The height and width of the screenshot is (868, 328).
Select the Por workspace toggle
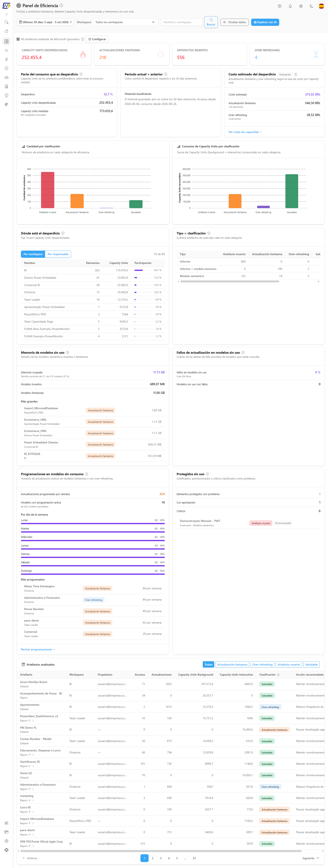[x=33, y=254]
